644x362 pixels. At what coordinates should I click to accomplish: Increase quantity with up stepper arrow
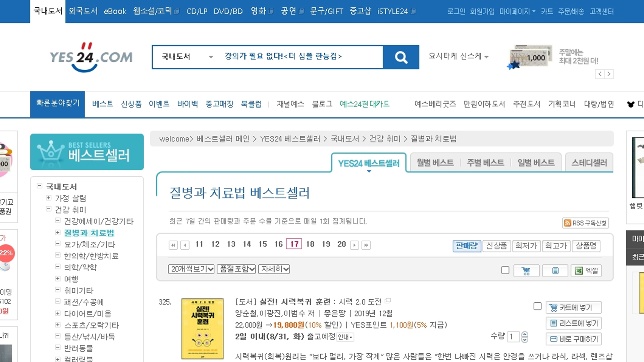click(525, 334)
